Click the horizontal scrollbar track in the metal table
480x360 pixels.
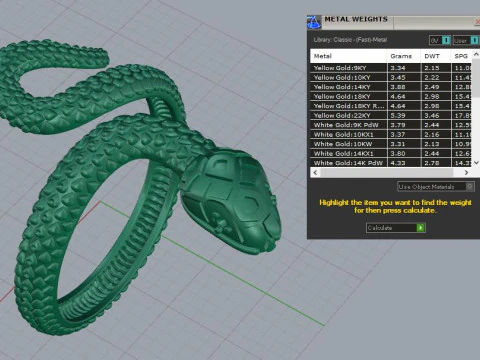click(391, 172)
